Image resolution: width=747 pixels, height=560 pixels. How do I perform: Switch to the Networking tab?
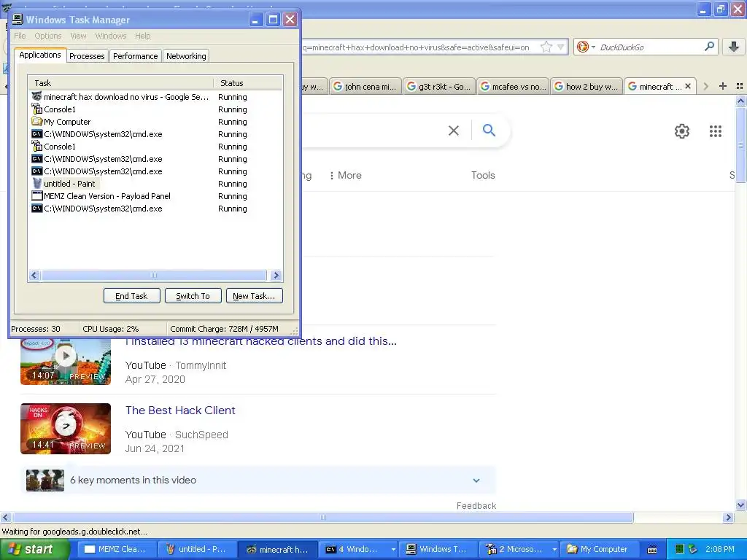click(x=186, y=56)
